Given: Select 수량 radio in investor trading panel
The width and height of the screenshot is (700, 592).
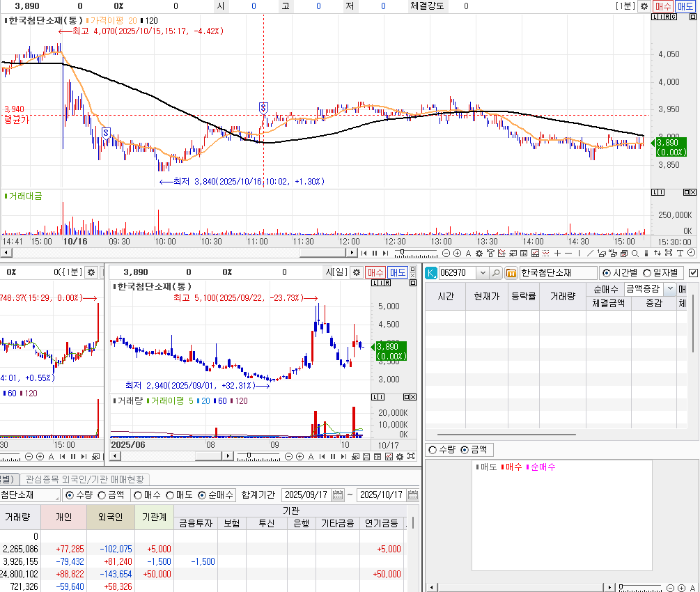Looking at the screenshot, I should [x=70, y=495].
